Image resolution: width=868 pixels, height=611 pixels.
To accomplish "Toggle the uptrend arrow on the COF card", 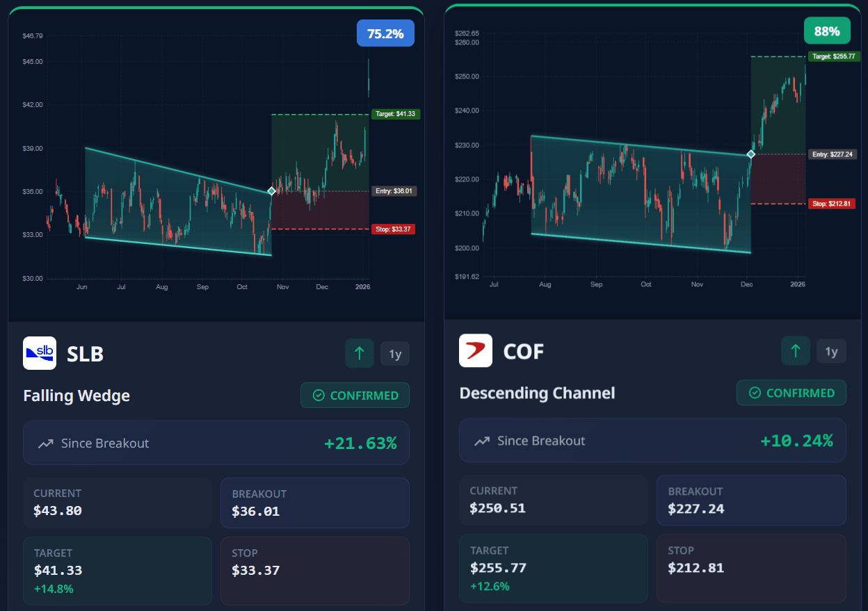I will (x=796, y=350).
